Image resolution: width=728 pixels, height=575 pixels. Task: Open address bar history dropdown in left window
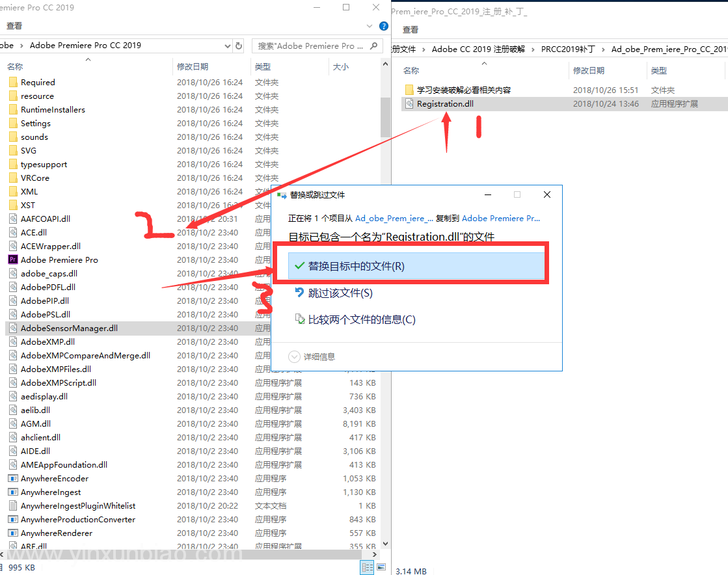pyautogui.click(x=228, y=46)
